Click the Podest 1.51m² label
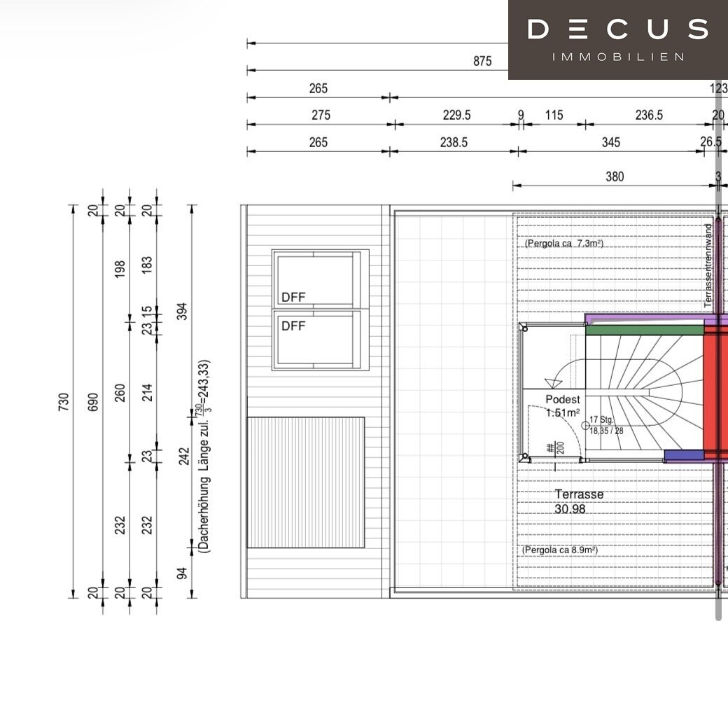Viewport: 728px width, 703px height. 563,406
